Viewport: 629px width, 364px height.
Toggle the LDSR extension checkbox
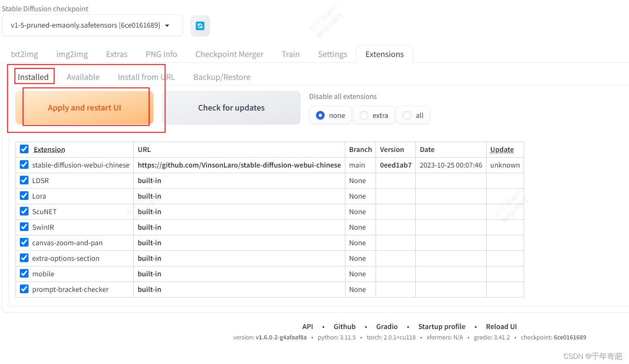[x=24, y=180]
